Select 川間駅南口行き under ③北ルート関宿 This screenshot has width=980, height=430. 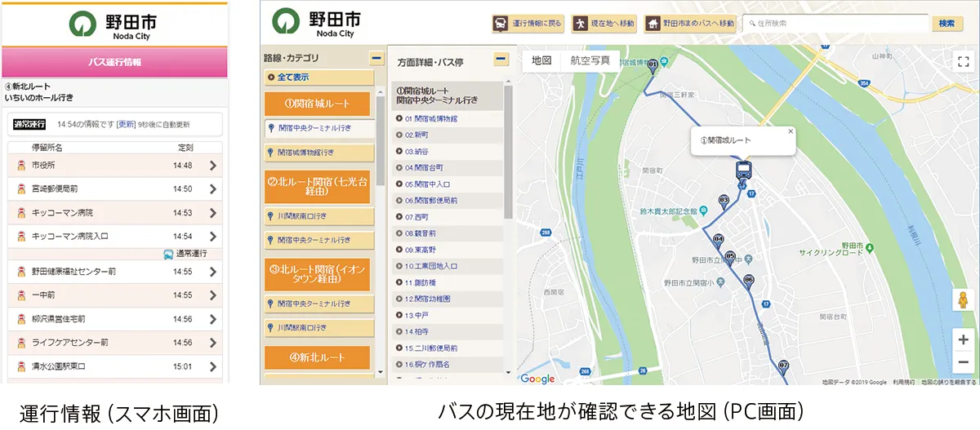[x=319, y=327]
